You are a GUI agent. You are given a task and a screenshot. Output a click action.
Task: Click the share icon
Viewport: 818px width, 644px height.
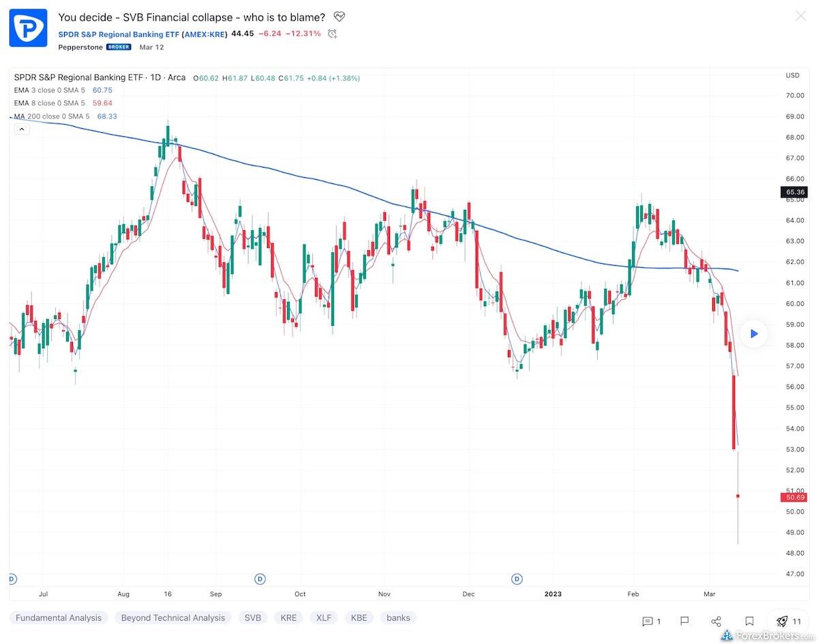716,621
